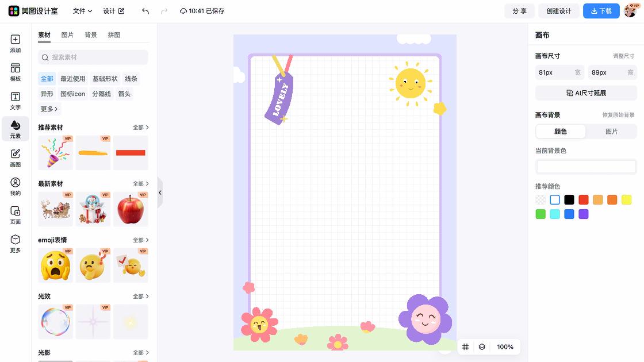The height and width of the screenshot is (362, 644).
Task: Open the 画图 drawing tool
Action: tap(15, 157)
